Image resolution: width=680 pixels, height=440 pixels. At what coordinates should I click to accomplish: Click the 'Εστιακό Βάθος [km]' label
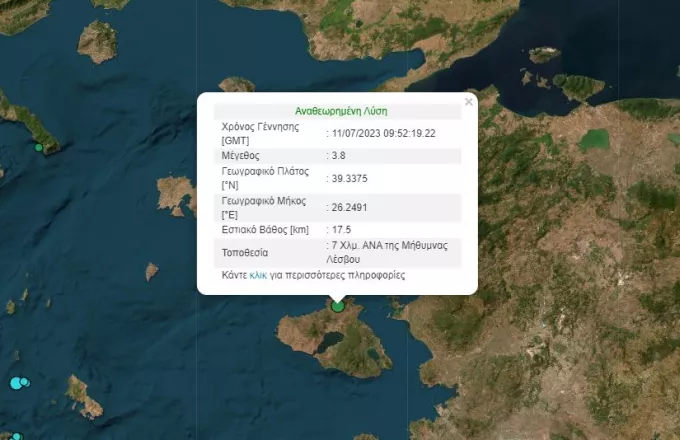(263, 229)
